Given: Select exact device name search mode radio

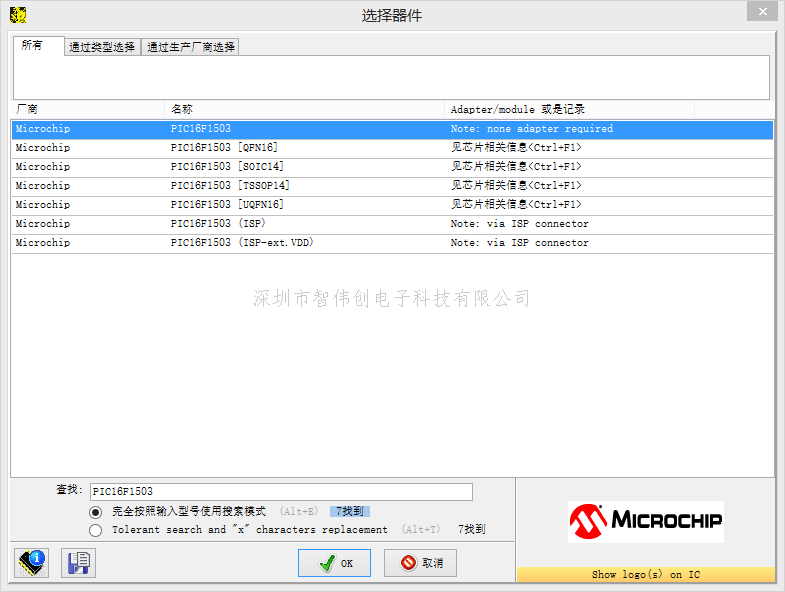Looking at the screenshot, I should (95, 512).
